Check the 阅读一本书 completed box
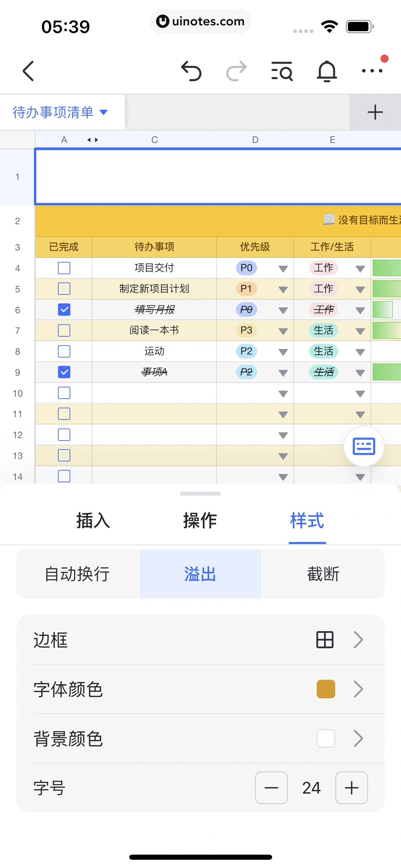Screen dimensions: 401x868 64,330
